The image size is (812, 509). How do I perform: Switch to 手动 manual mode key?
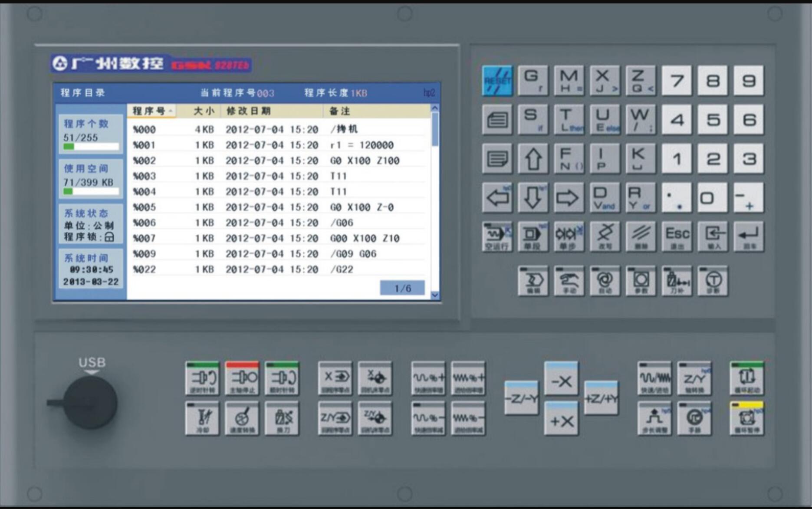569,281
